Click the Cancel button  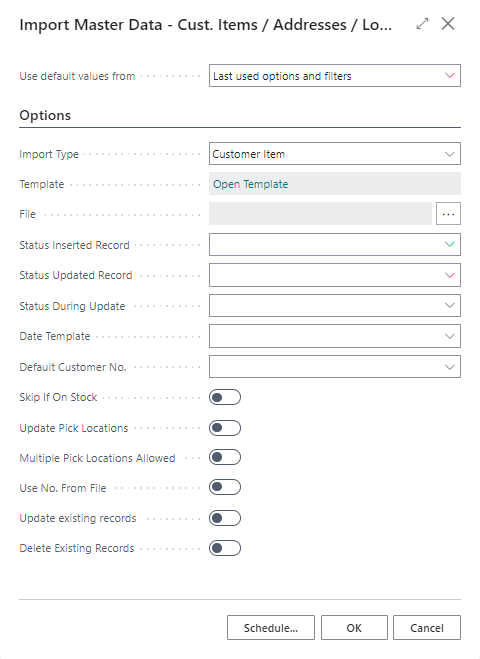click(427, 628)
